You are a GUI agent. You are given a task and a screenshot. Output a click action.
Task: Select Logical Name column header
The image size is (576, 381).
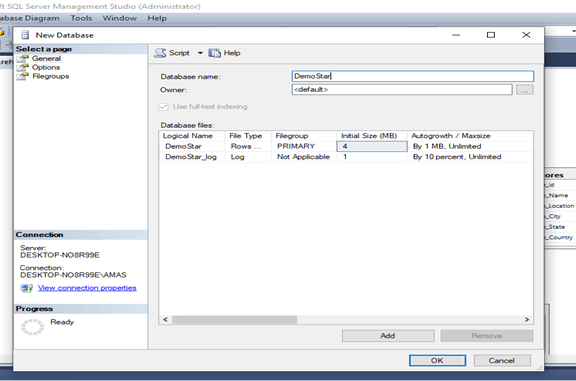[x=192, y=136]
